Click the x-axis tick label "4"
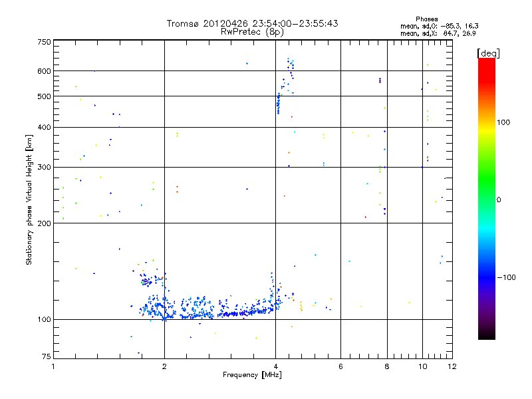532x399 pixels. click(276, 367)
